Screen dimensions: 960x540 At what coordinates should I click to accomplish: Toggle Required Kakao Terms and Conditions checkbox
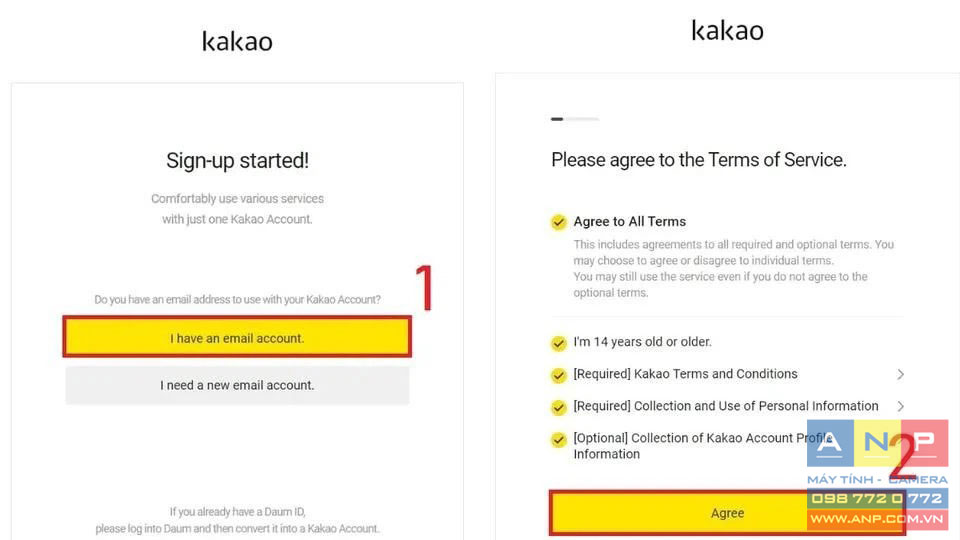tap(558, 375)
